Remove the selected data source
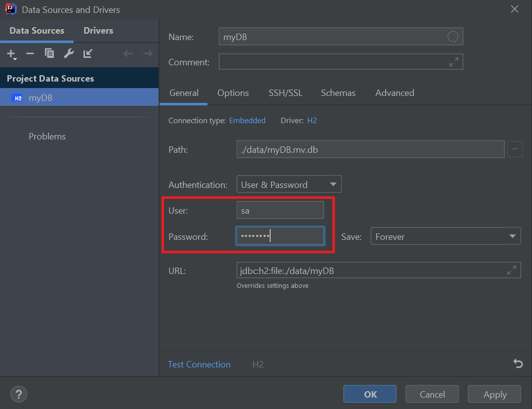The image size is (532, 409). coord(30,53)
